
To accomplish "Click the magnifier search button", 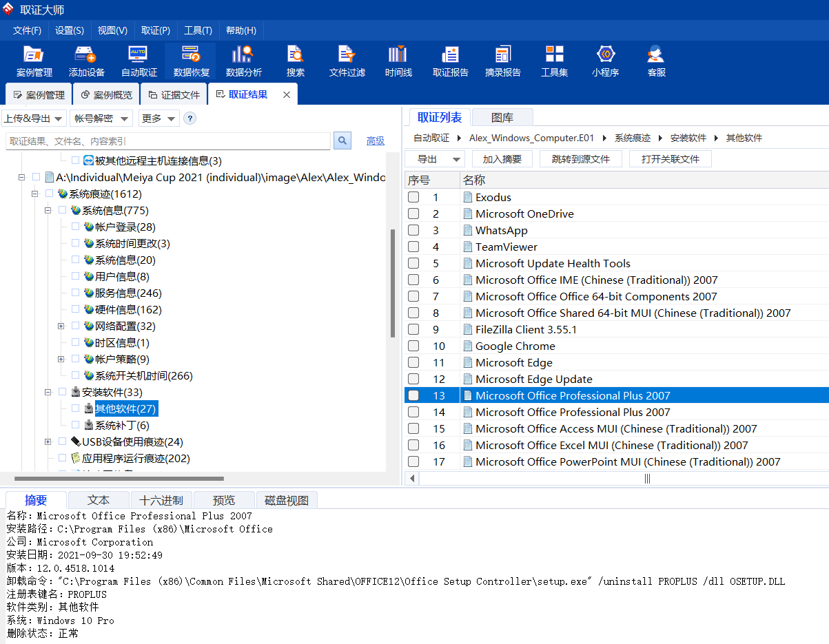I will click(x=342, y=141).
